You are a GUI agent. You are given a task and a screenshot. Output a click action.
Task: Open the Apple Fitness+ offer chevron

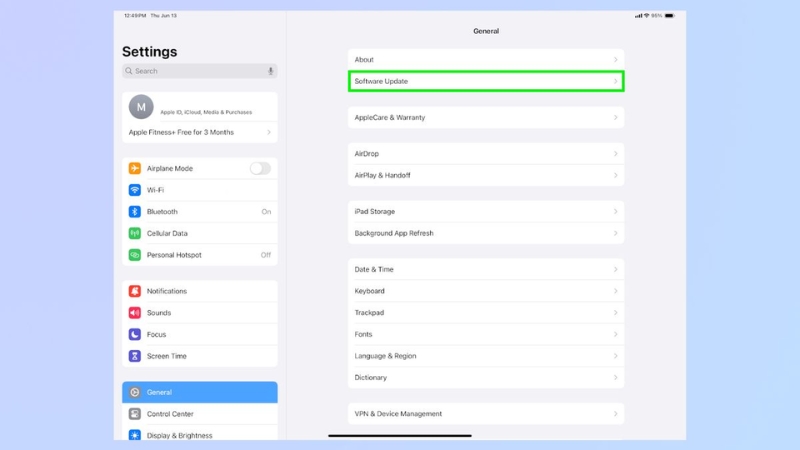pyautogui.click(x=269, y=132)
